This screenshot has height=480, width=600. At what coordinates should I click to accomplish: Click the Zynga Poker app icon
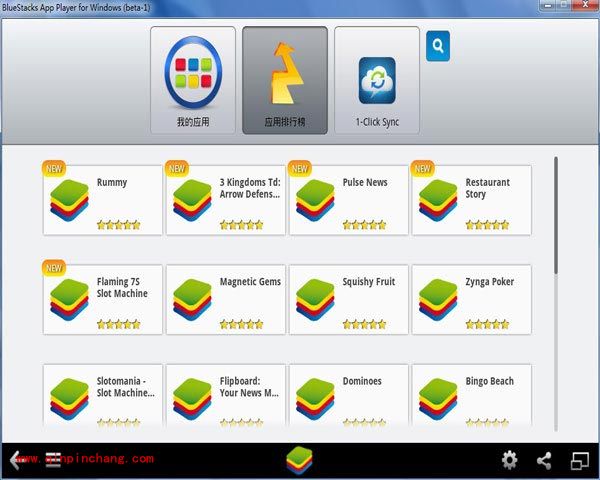[x=438, y=300]
